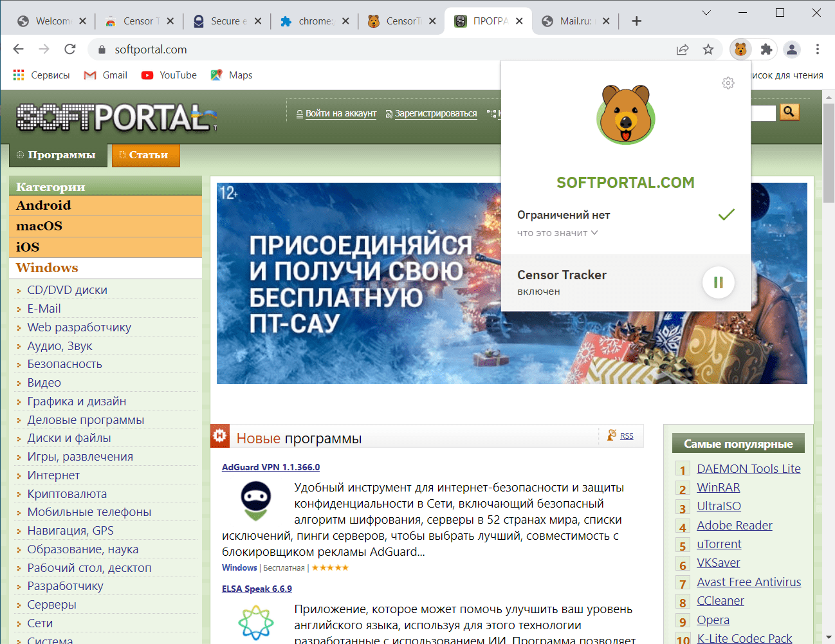835x644 pixels.
Task: Open the AdGuard VPN 1.1.366.0 link
Action: [271, 467]
